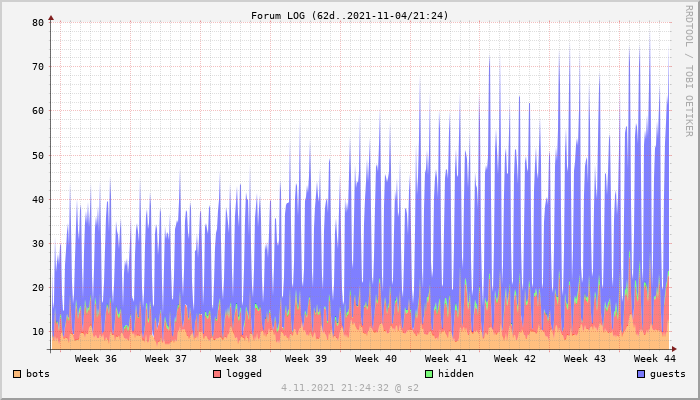
Task: Click the Week 40 axis label
Action: (376, 358)
